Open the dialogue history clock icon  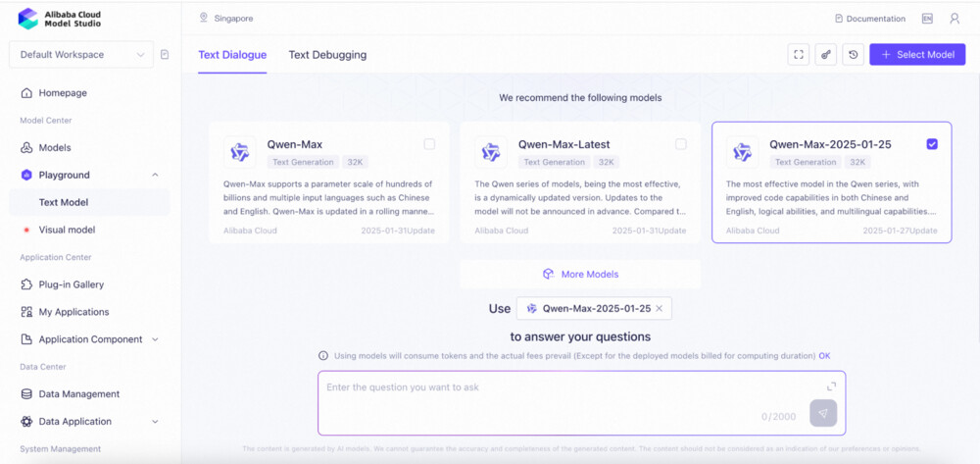point(854,55)
